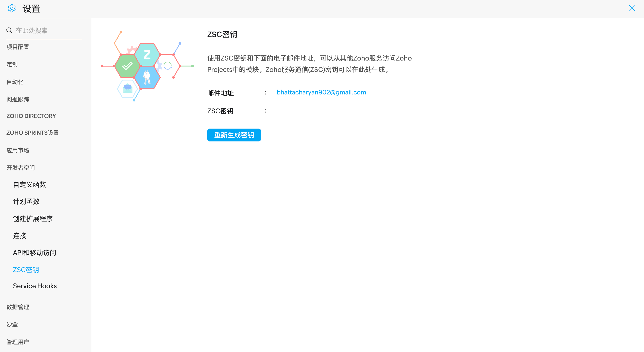Go to 管理用户 section
The height and width of the screenshot is (352, 644).
18,342
